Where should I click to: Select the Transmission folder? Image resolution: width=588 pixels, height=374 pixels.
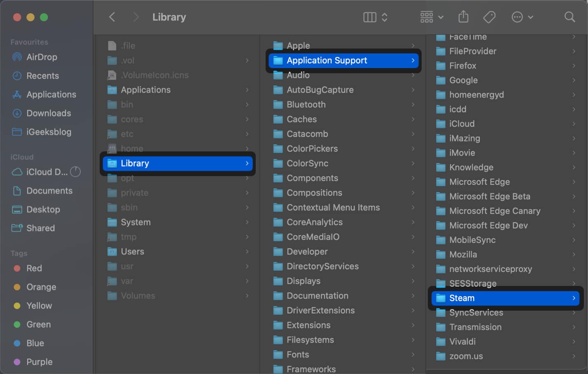(x=505, y=327)
